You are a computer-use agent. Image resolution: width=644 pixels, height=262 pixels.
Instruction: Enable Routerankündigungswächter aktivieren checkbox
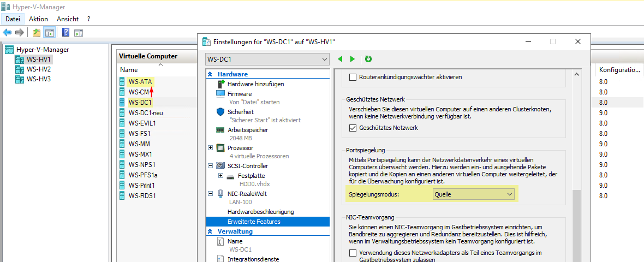(x=353, y=77)
